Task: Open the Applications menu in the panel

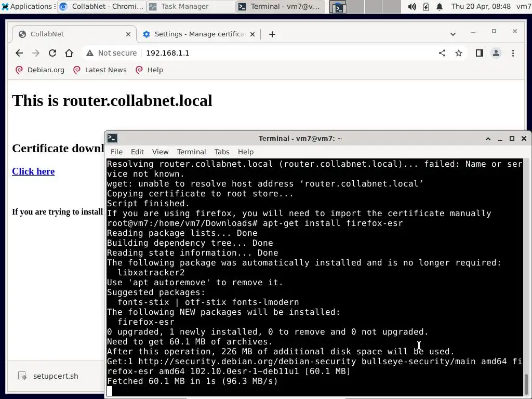Action: click(x=28, y=6)
